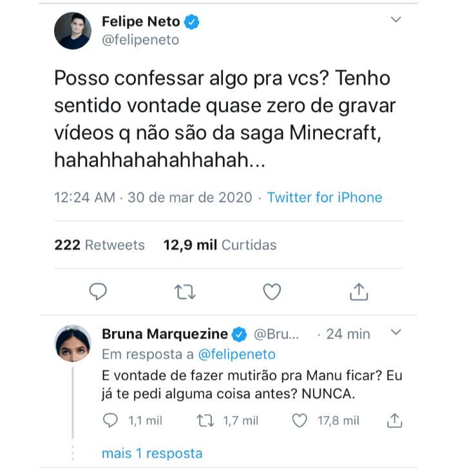Share Bruna Marquezine's reply
Screen dimensions: 476x472
pyautogui.click(x=394, y=420)
